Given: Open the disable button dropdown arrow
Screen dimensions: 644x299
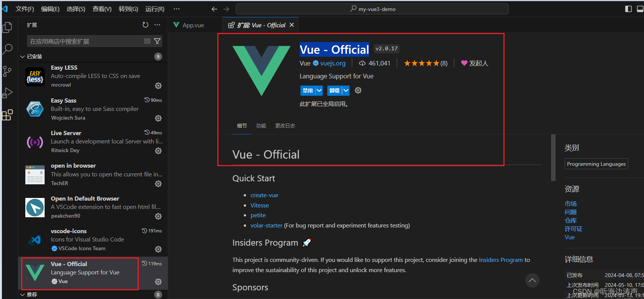Looking at the screenshot, I should (x=319, y=90).
